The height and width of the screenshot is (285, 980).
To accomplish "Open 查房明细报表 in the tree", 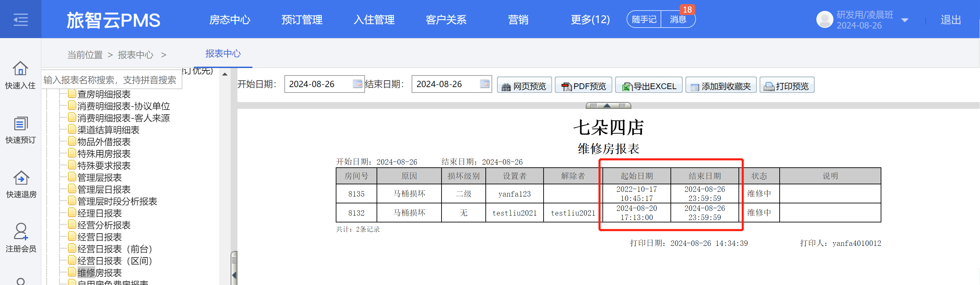I will 104,94.
